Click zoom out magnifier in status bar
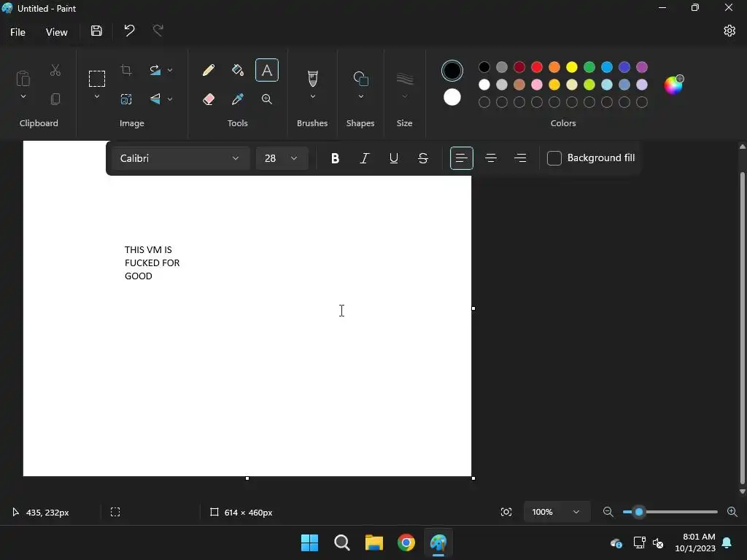747x560 pixels. 608,512
